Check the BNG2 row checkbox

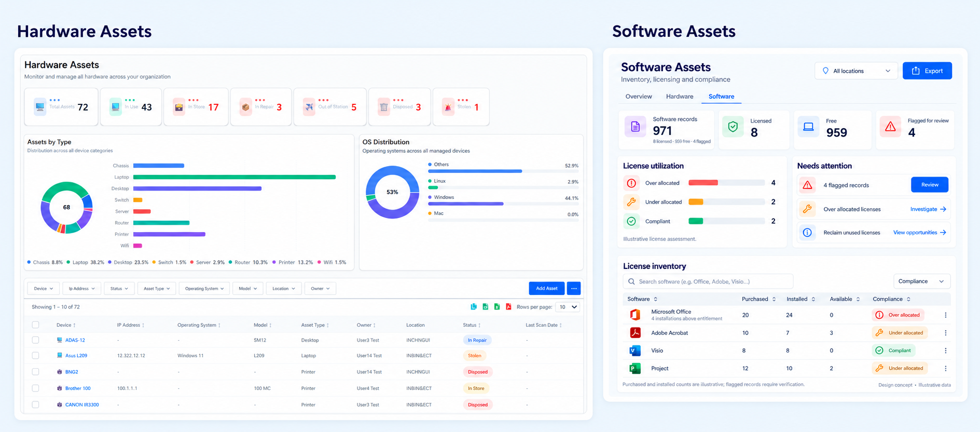(35, 372)
